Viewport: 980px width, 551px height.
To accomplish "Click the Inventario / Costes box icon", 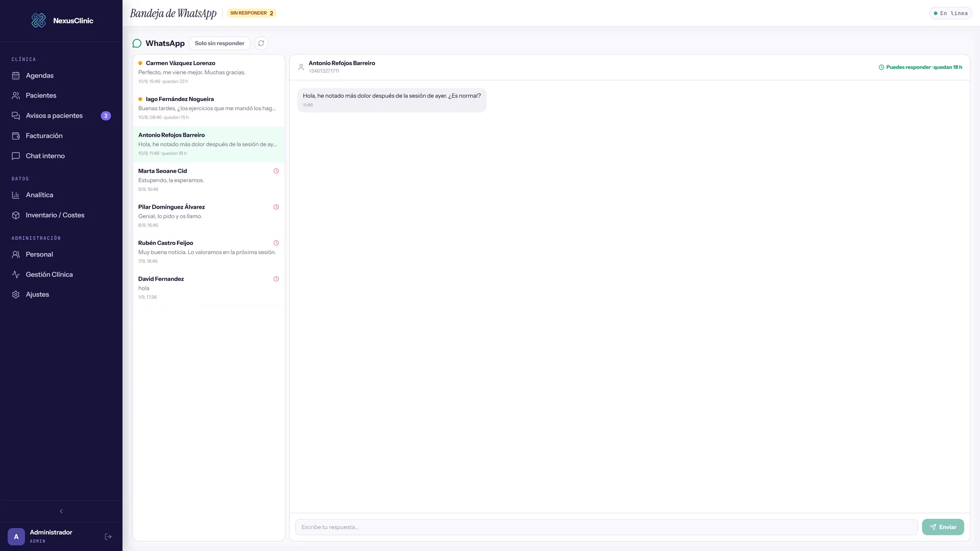I will click(16, 215).
